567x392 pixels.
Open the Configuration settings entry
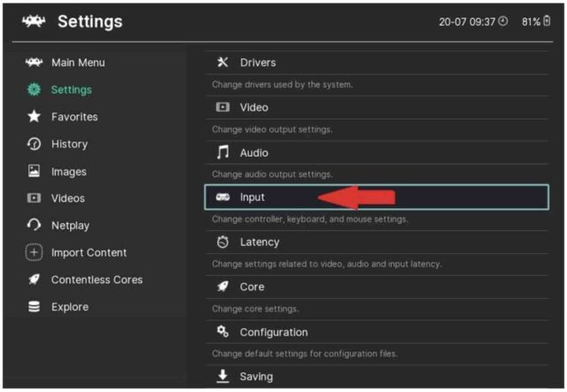(273, 333)
